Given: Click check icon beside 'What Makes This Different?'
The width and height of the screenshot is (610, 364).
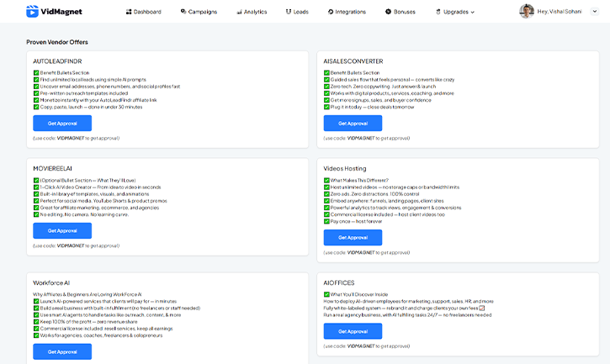Looking at the screenshot, I should tap(326, 181).
